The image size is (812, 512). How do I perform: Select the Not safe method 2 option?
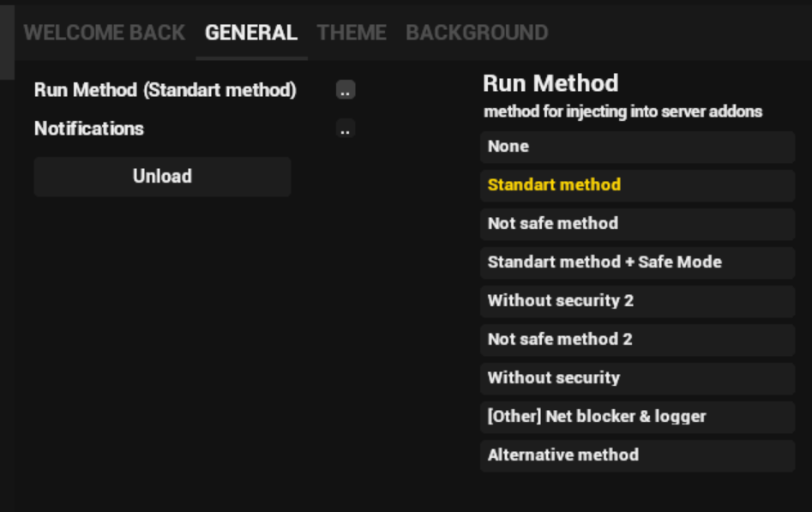637,340
